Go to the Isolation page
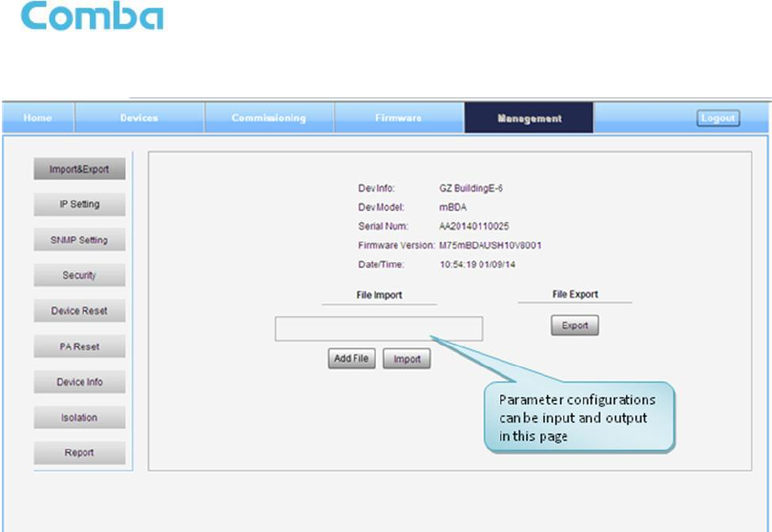Image resolution: width=772 pixels, height=532 pixels. point(79,418)
